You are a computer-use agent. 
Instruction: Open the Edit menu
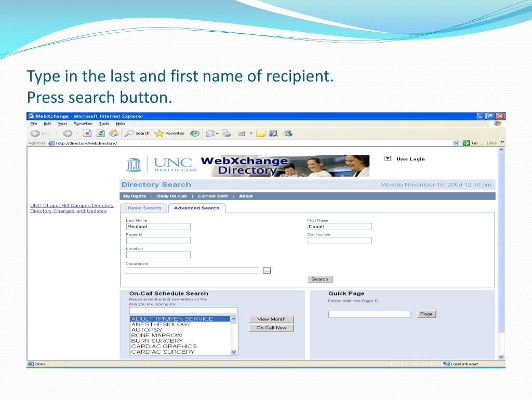(47, 124)
